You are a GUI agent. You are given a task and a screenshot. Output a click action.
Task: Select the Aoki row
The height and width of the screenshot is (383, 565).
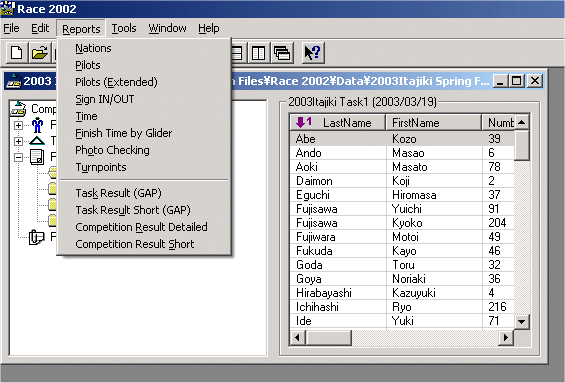point(402,167)
